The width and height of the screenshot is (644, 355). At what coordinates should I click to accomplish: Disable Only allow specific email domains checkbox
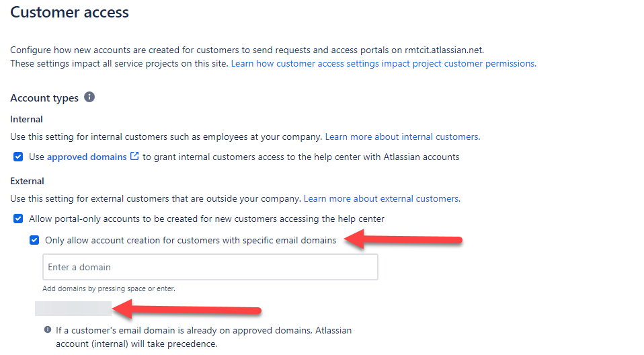click(x=34, y=240)
